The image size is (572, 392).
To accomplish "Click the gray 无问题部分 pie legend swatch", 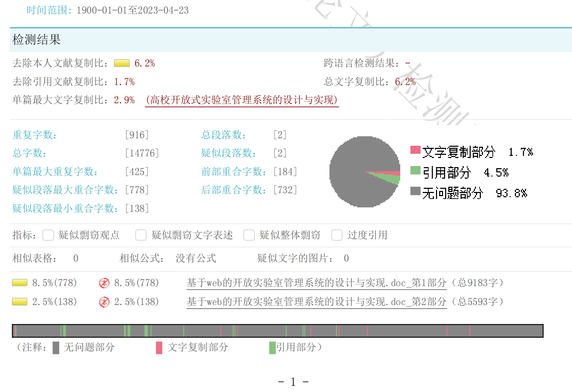I will [x=415, y=191].
